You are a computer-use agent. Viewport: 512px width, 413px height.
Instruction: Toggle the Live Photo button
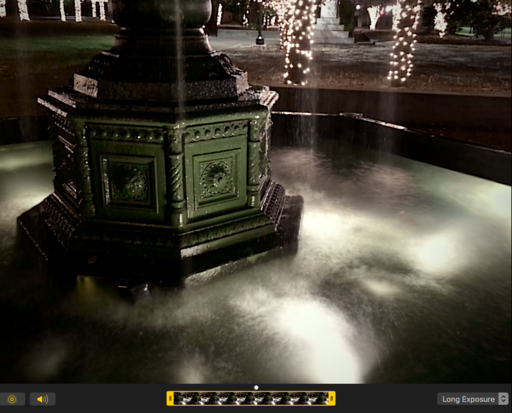click(x=12, y=399)
